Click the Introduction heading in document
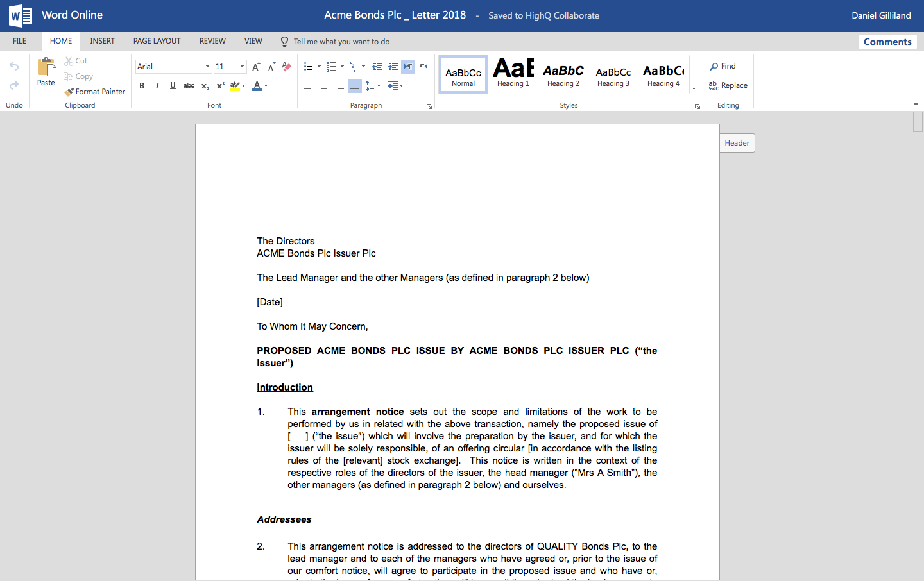Viewport: 924px width, 581px height. point(285,387)
